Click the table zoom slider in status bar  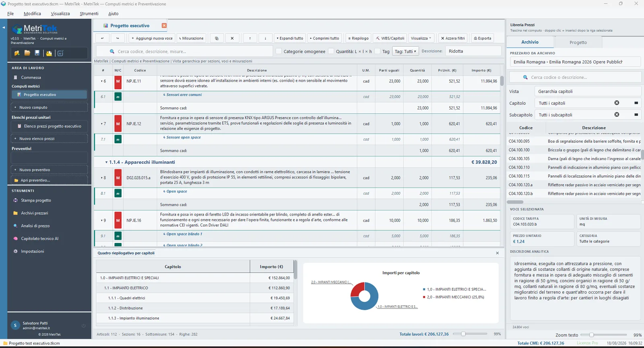[x=470, y=334]
